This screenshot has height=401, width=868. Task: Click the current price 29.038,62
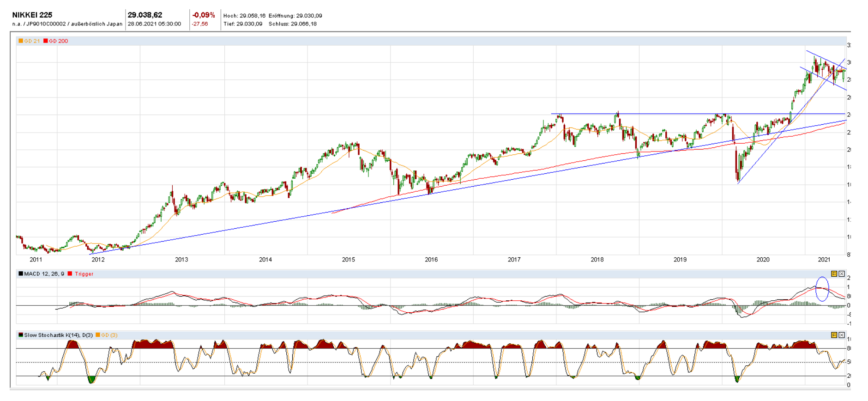(145, 15)
